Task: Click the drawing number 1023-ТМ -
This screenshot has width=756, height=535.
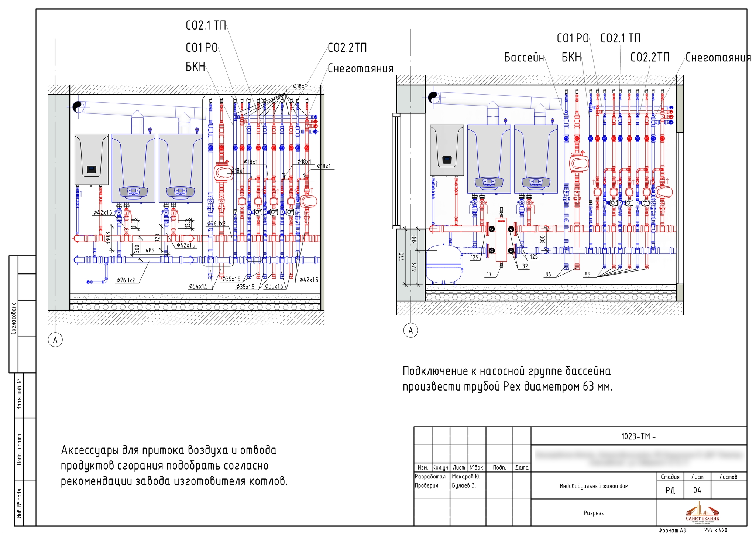Action: [639, 436]
